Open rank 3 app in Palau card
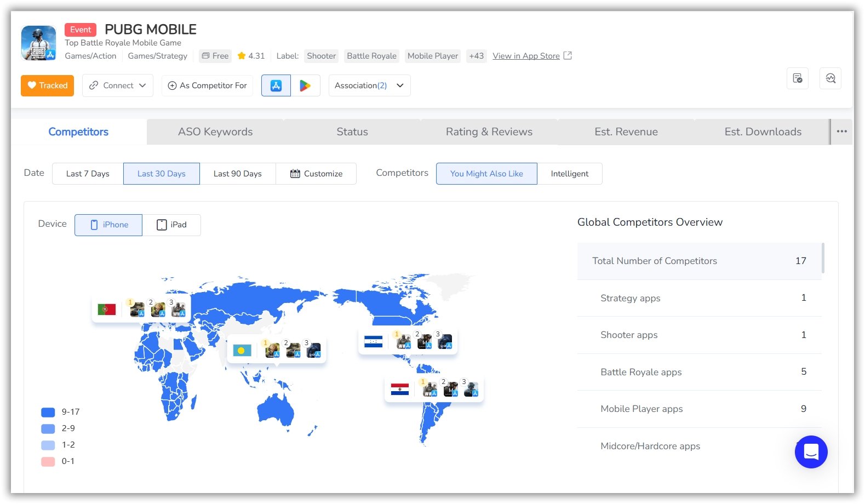Viewport: 865px width, 504px height. point(313,350)
